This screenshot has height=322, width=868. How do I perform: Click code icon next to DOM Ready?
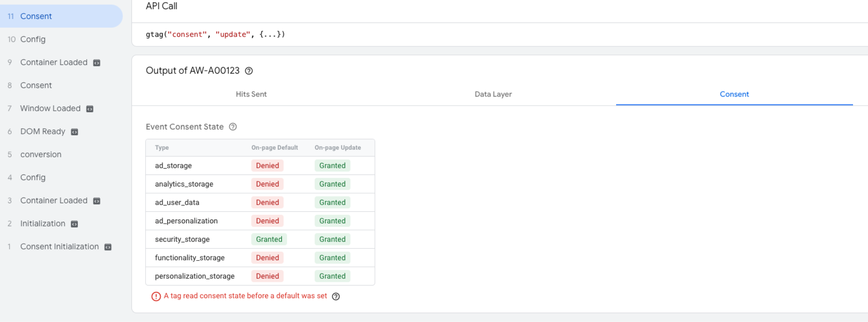tap(75, 132)
